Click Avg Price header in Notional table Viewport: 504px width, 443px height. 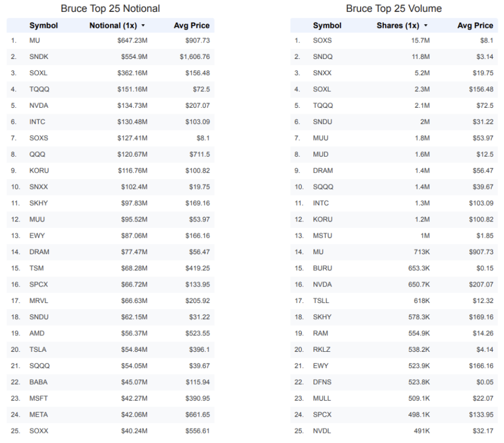coord(192,25)
